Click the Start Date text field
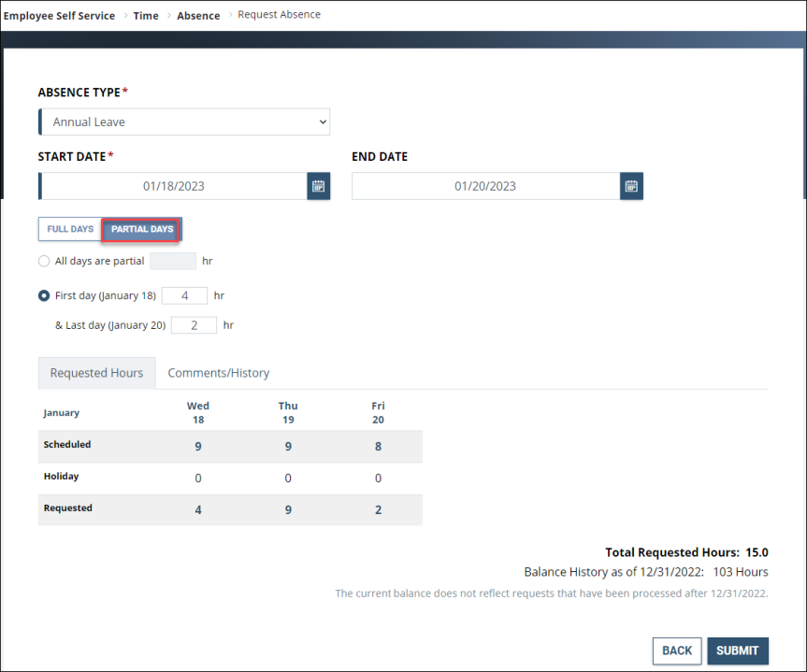 [x=183, y=186]
